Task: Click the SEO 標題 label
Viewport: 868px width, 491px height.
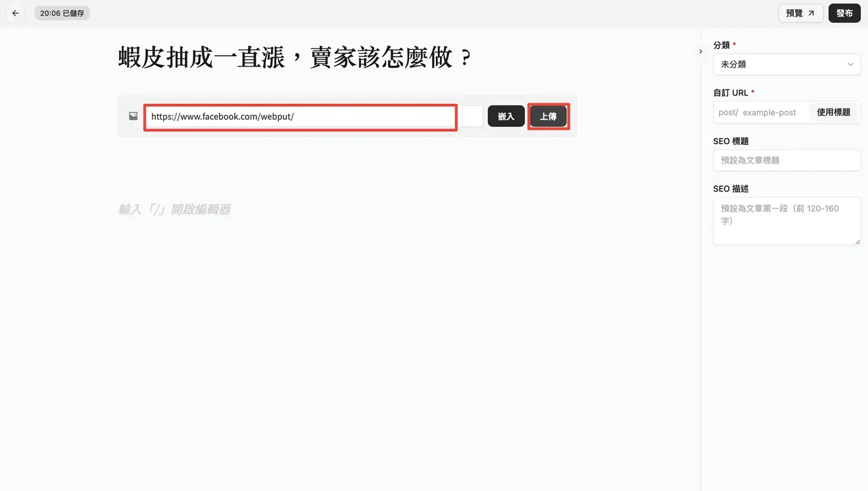Action: (x=731, y=141)
